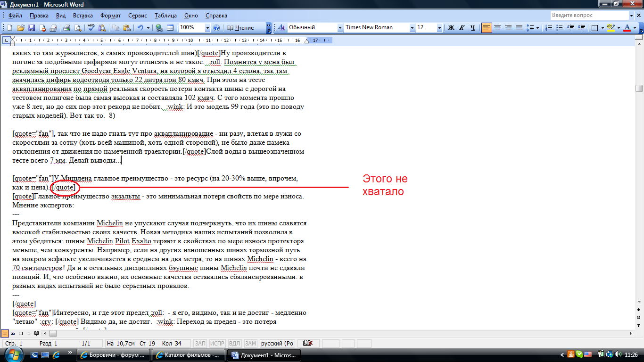Open the Сервис menu
The width and height of the screenshot is (644, 362).
pyautogui.click(x=138, y=16)
